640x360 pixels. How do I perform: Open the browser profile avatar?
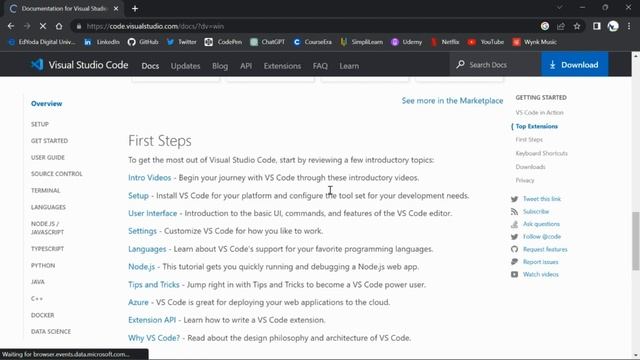613,26
